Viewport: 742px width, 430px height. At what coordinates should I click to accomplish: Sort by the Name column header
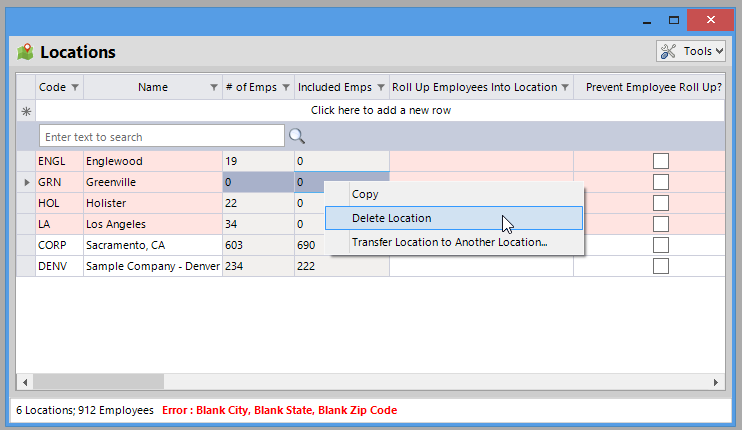point(152,87)
